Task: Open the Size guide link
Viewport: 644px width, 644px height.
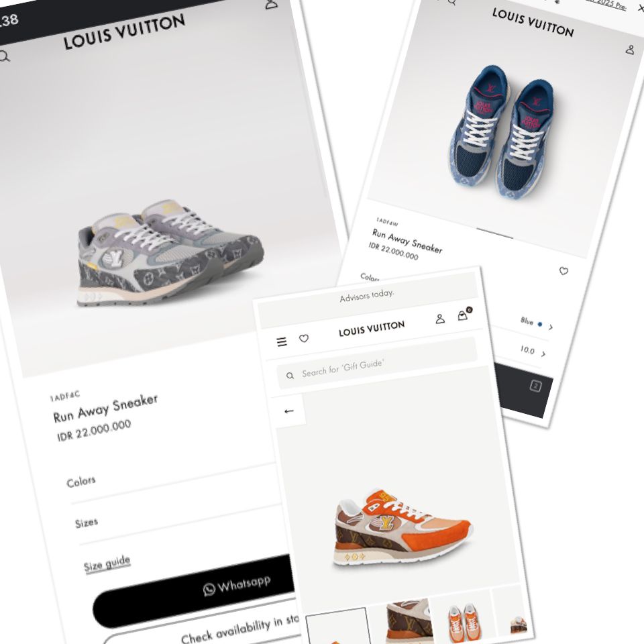Action: (107, 564)
